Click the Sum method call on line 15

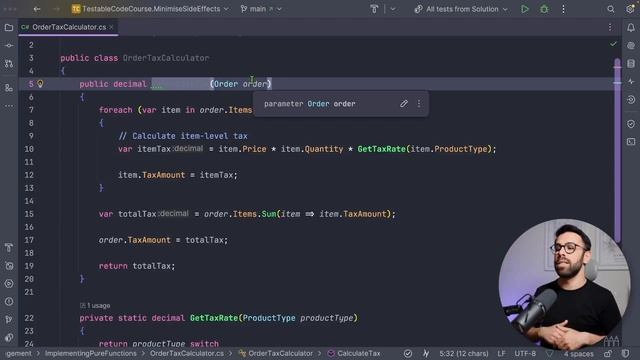[269, 214]
